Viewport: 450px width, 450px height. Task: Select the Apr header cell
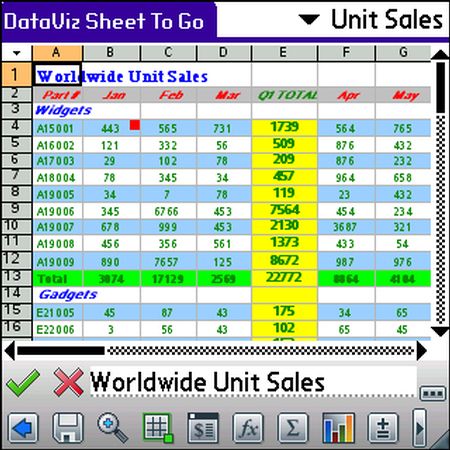[346, 95]
